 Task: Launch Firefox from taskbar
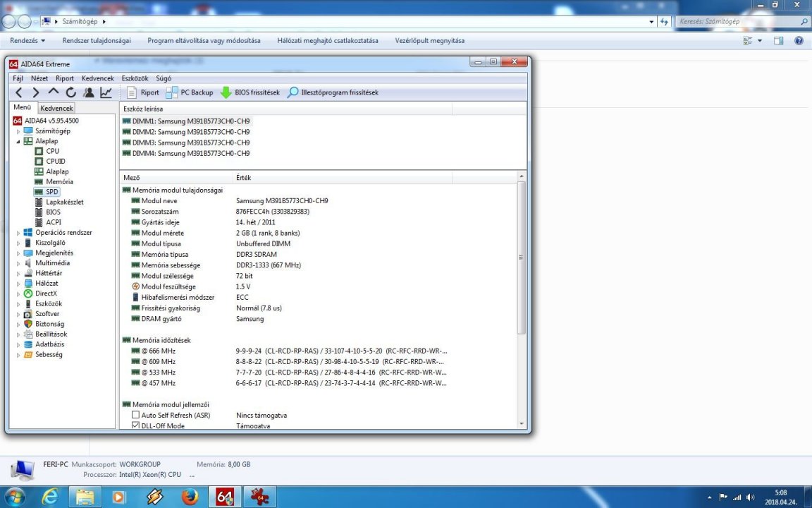point(190,497)
